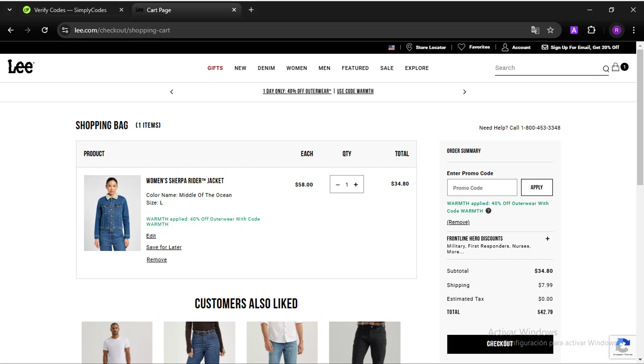Open the FEATURED menu
This screenshot has height=364, width=644.
pos(355,68)
